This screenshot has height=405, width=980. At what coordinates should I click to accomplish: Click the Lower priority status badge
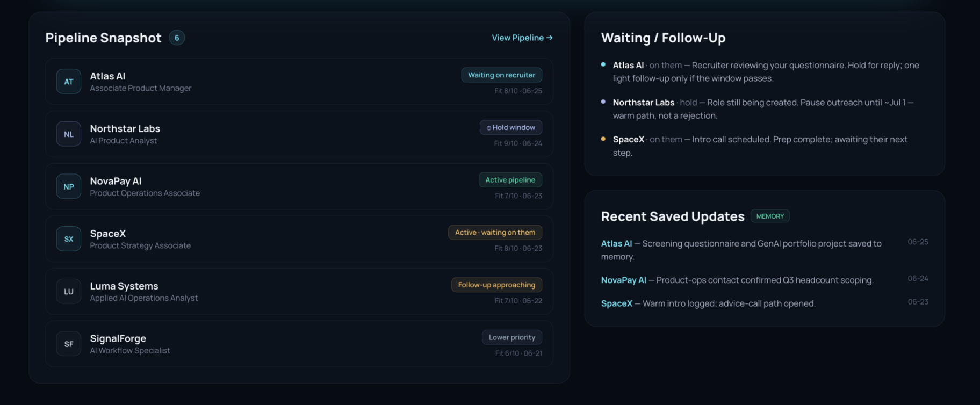[512, 337]
